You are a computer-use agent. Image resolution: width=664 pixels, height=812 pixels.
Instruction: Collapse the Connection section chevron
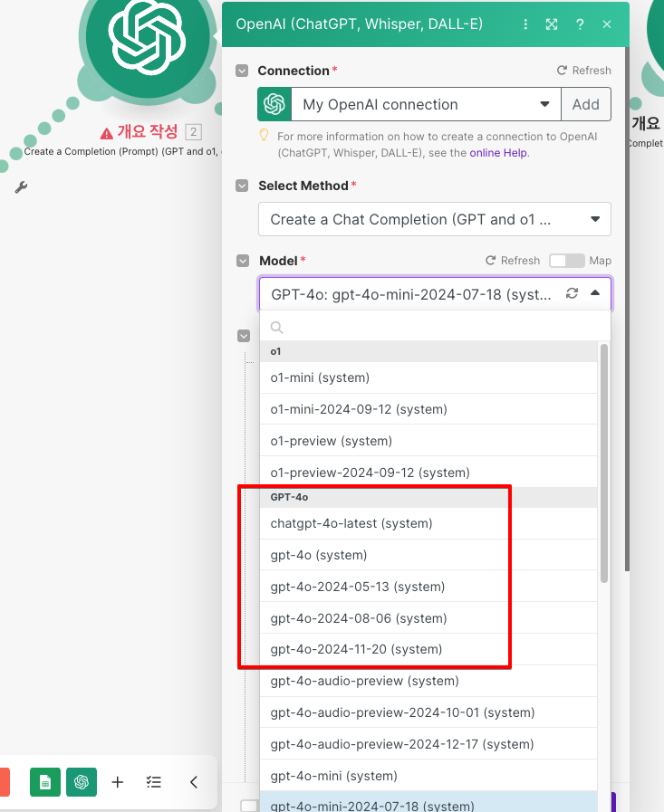pos(242,71)
